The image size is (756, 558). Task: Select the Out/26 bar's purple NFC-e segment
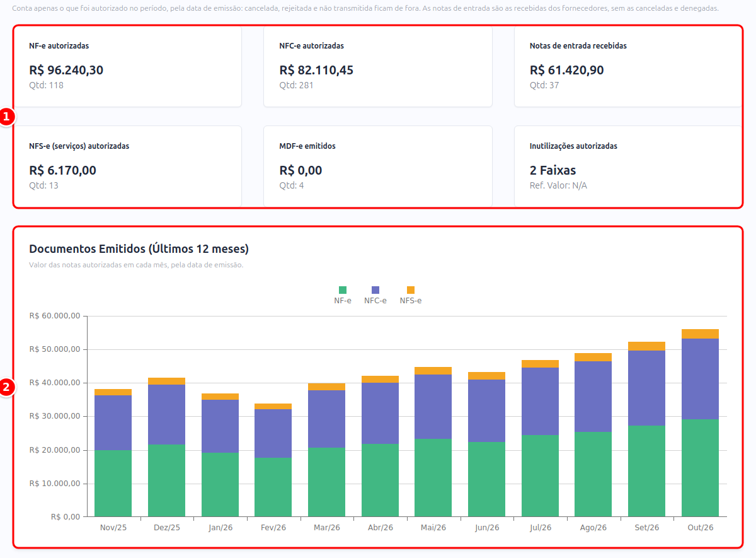coord(700,379)
